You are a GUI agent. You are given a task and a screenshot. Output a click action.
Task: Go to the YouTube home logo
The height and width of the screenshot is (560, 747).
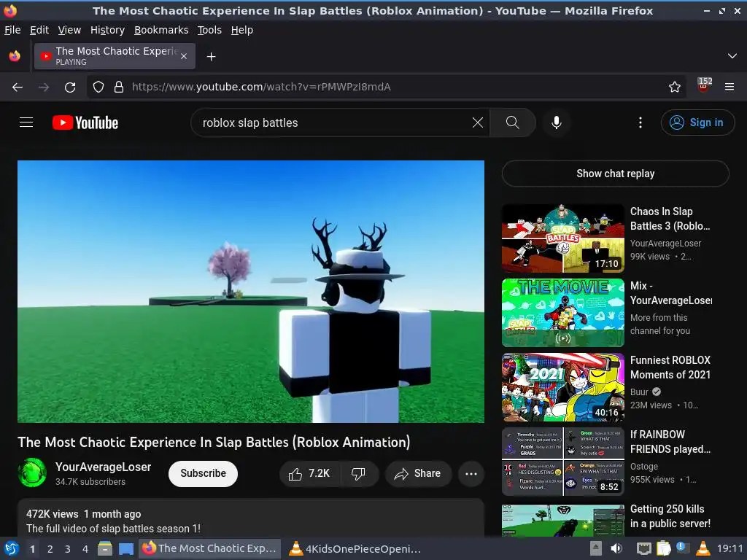85,122
